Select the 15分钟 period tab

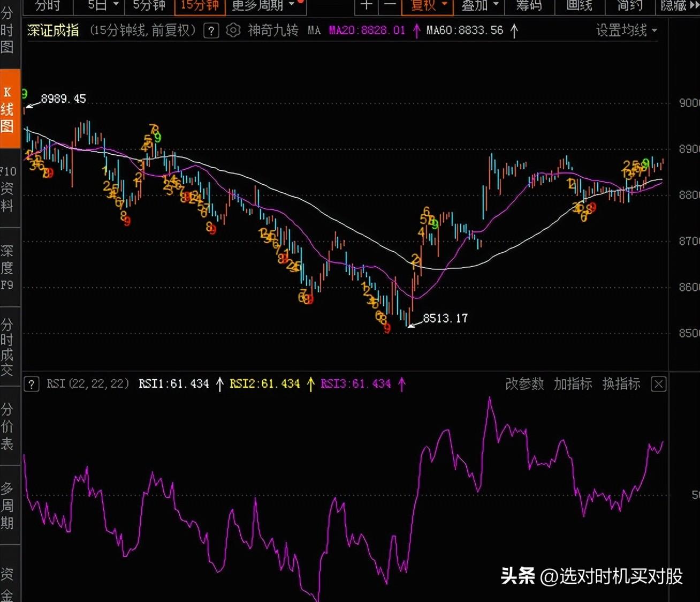[200, 6]
